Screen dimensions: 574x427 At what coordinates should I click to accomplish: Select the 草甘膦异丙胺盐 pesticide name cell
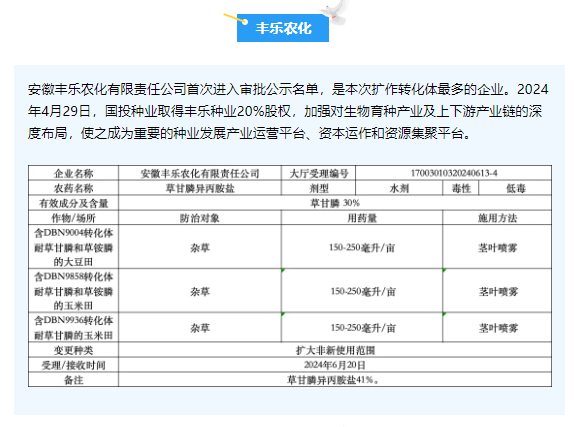[200, 188]
